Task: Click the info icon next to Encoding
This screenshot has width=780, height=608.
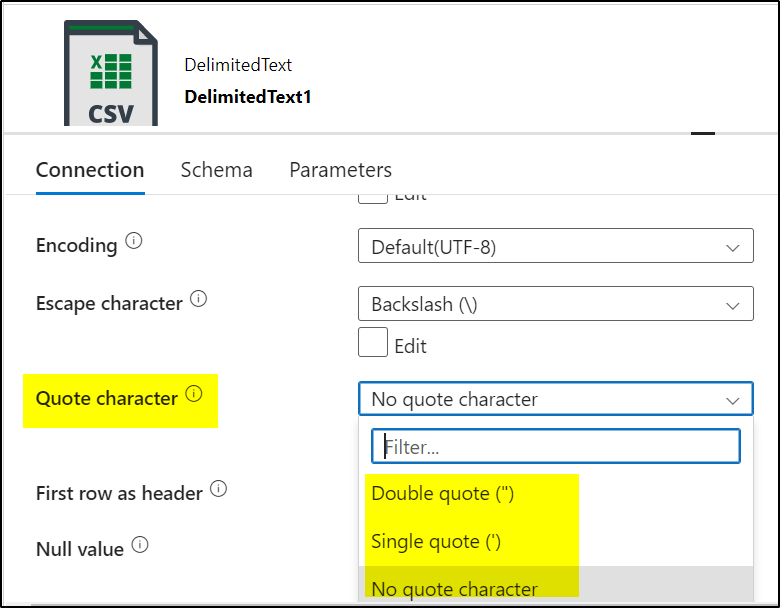Action: 134,243
